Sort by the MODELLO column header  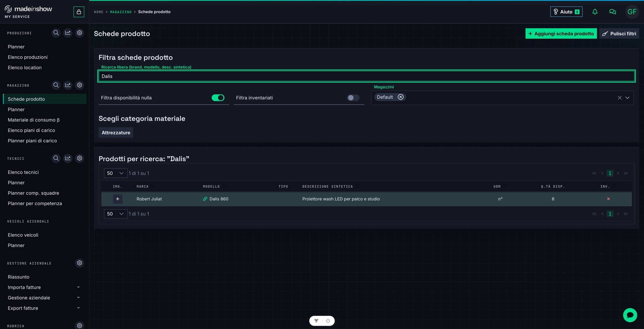pos(211,186)
